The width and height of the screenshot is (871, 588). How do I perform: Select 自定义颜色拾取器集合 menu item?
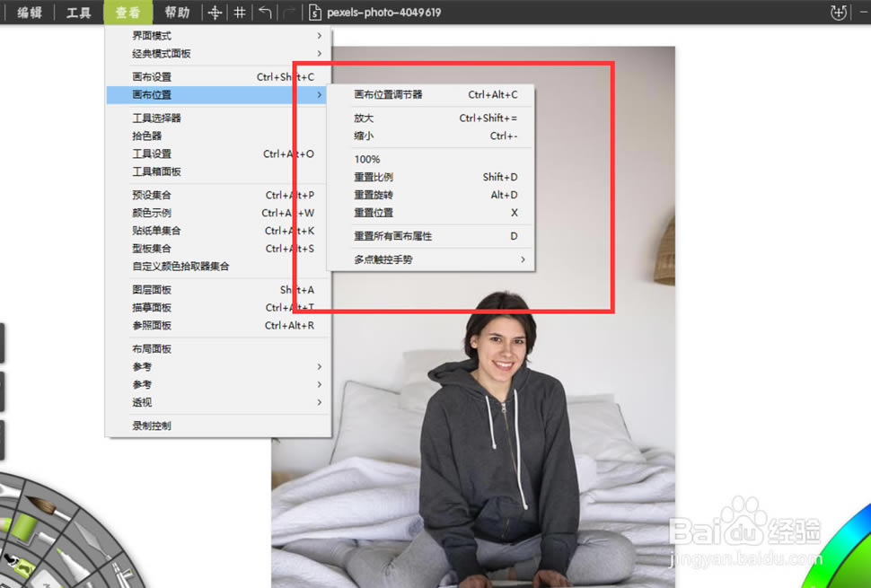coord(218,266)
